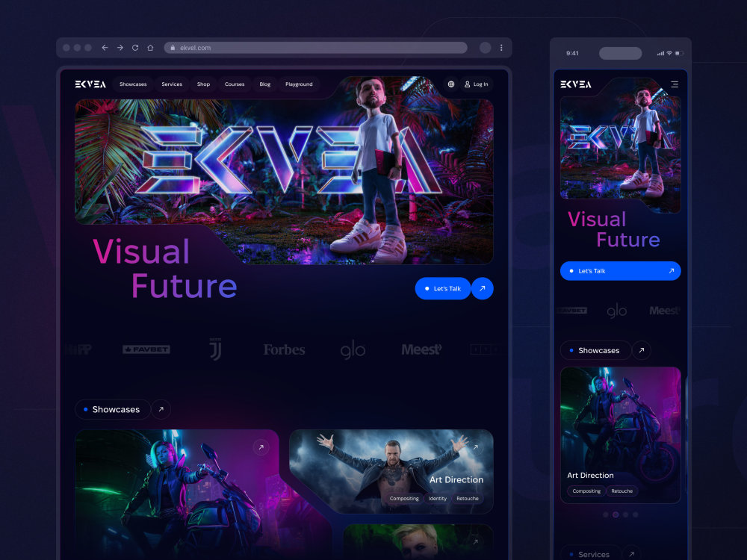Click the mobile Services section pill
Viewport: 747px width, 560px height.
pos(591,553)
